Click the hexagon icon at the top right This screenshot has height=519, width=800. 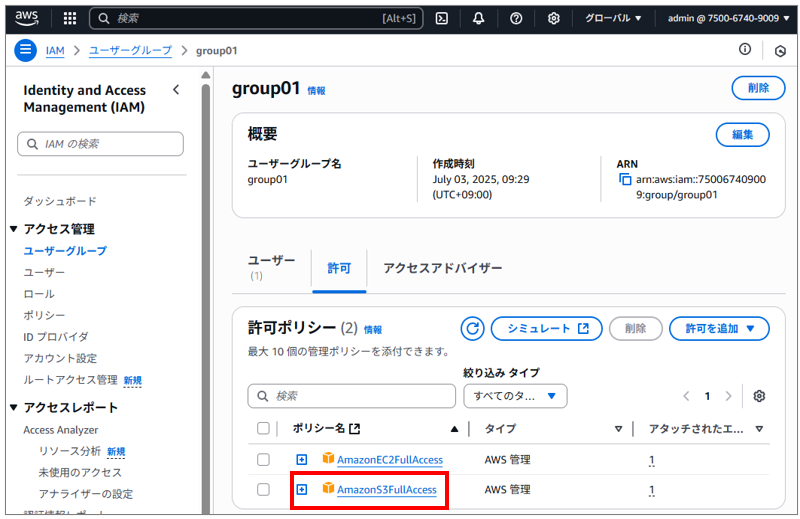pos(780,51)
